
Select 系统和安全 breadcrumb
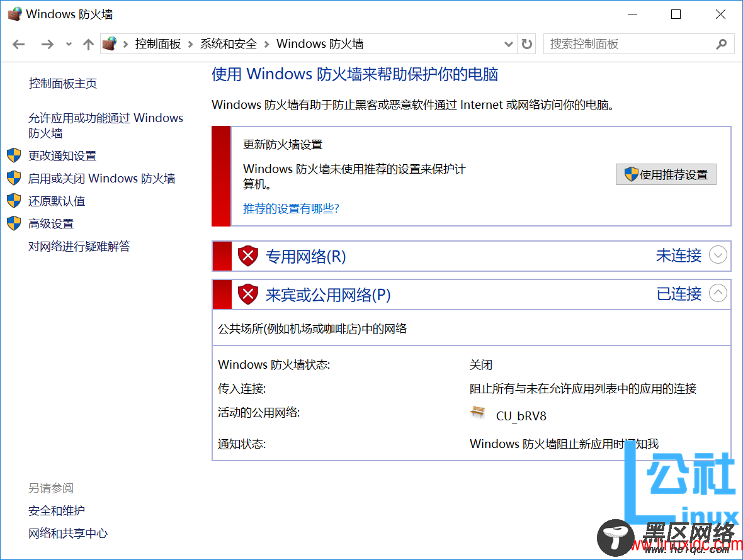[x=229, y=44]
